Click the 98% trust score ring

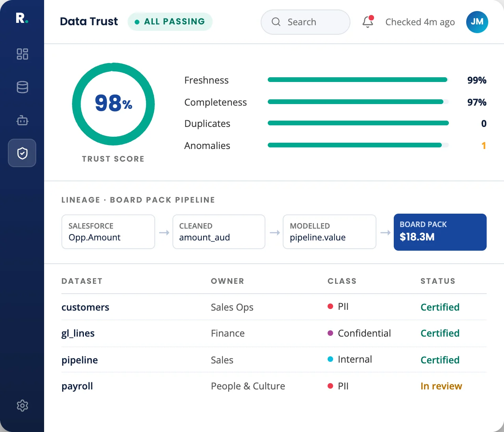(113, 104)
